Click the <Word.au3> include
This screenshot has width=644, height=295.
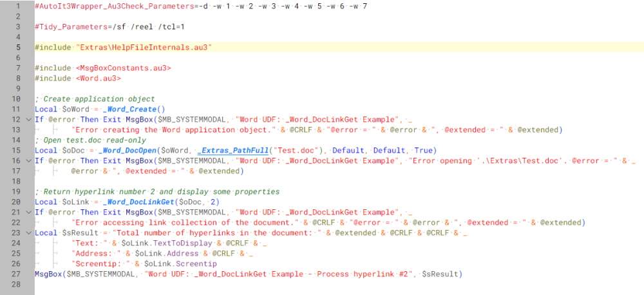[x=98, y=79]
